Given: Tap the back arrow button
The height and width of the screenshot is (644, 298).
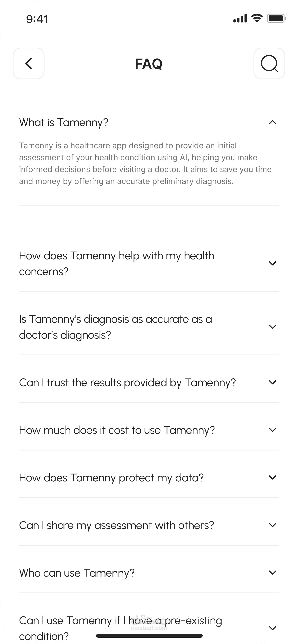Looking at the screenshot, I should point(29,63).
